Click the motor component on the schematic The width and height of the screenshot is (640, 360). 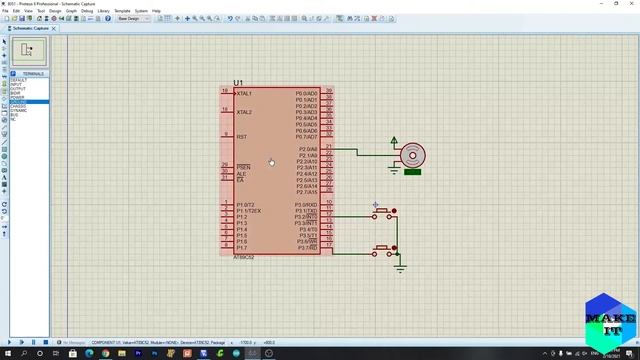pos(412,156)
